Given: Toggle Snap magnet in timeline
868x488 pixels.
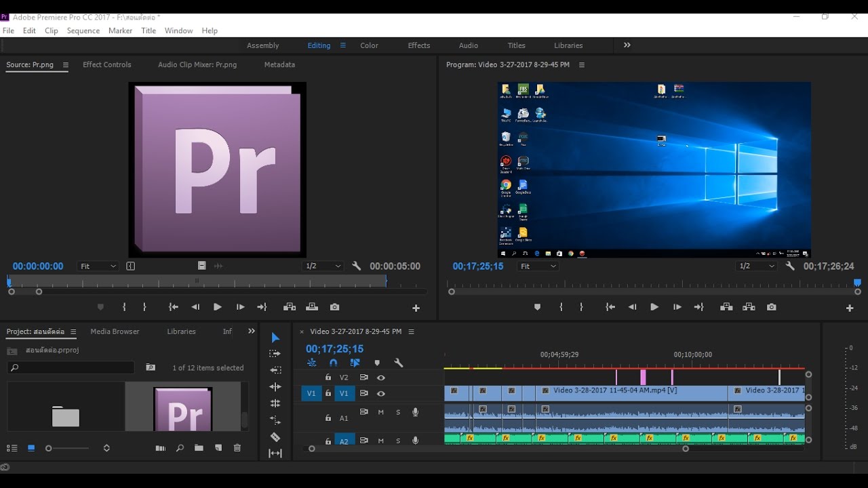Looking at the screenshot, I should [x=333, y=363].
